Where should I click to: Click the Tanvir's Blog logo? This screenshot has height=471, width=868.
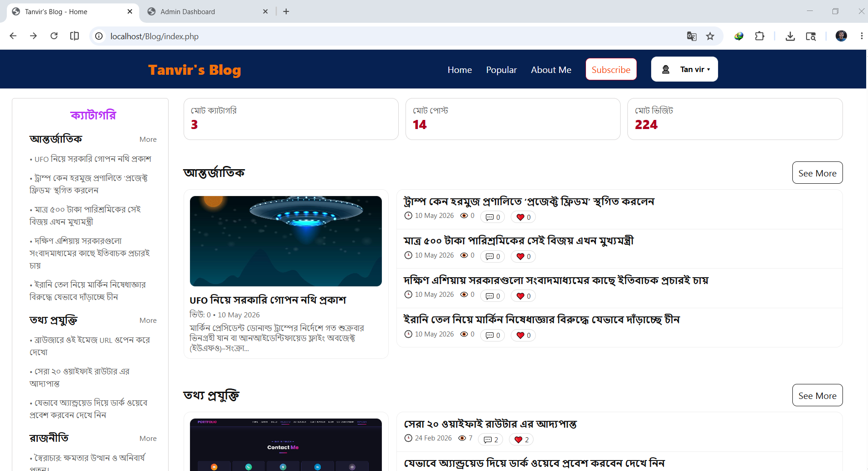195,70
